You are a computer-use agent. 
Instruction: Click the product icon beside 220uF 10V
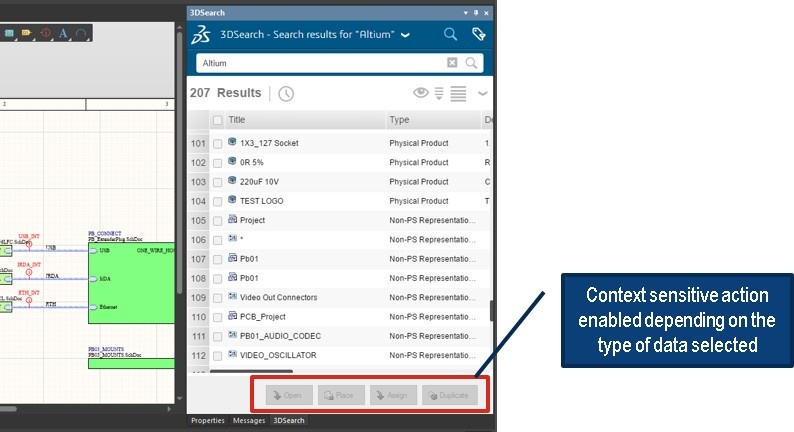coord(232,181)
